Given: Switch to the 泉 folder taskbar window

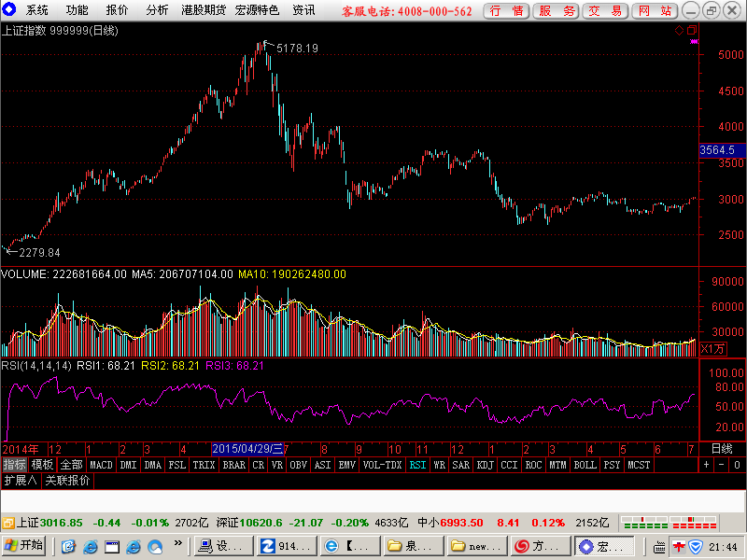Looking at the screenshot, I should [x=414, y=546].
